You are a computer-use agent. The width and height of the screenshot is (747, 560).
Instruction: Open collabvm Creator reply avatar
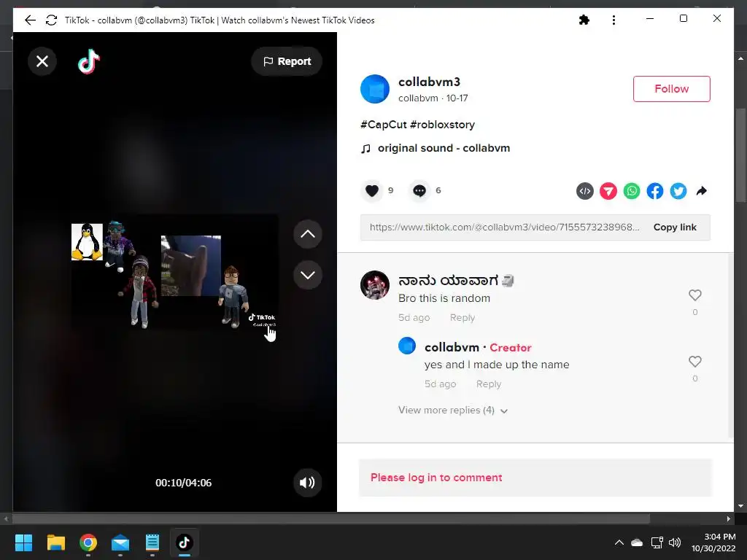click(x=407, y=346)
